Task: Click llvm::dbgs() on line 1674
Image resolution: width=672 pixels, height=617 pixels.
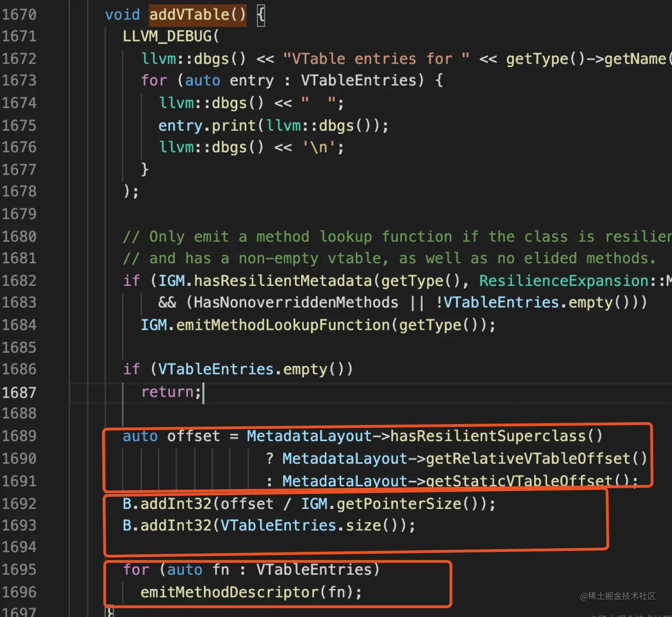Action: click(x=211, y=103)
